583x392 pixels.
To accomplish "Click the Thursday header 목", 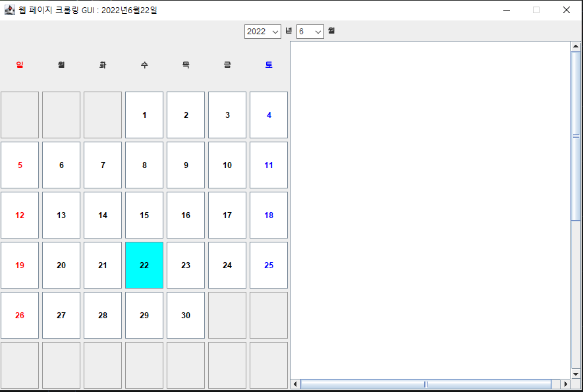I will pos(186,65).
